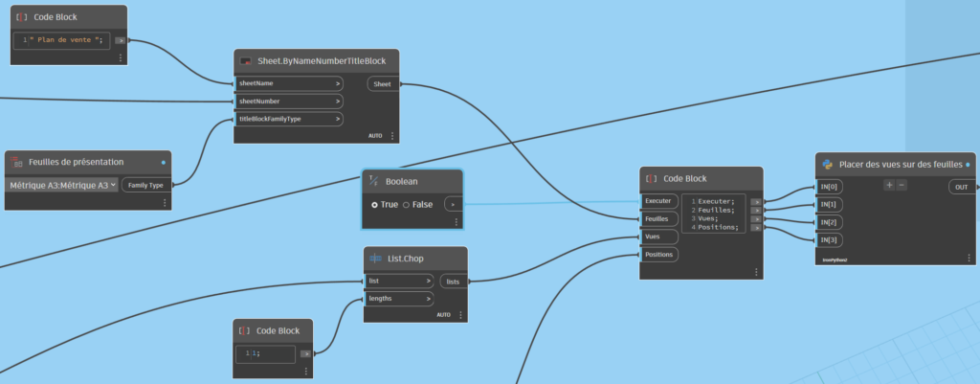Click the Feuilles de présentation node icon

[x=17, y=162]
